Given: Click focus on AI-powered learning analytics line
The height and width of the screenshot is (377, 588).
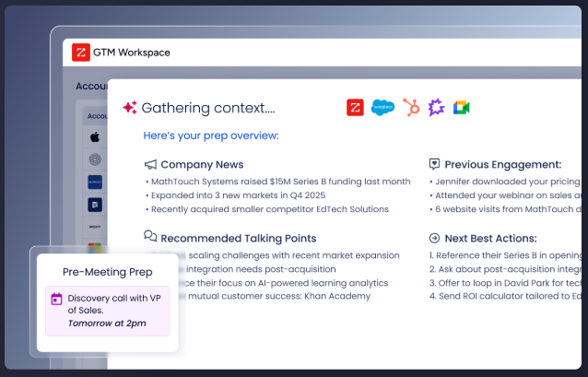Looking at the screenshot, I should 287,283.
